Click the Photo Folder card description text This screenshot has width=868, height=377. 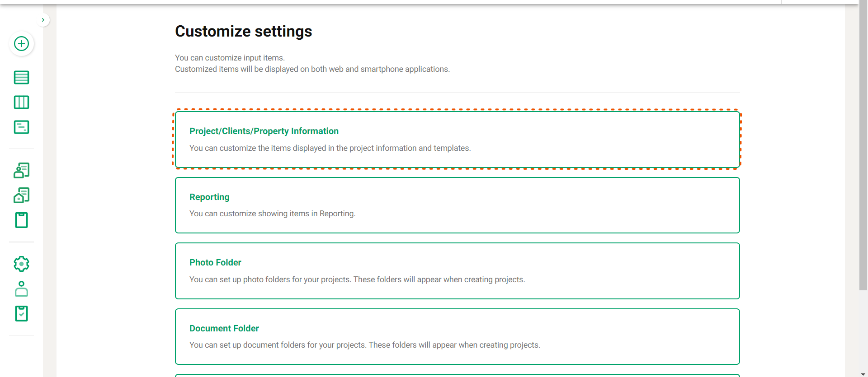(x=357, y=279)
